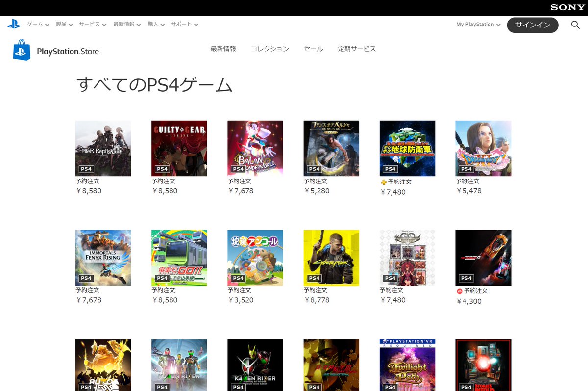Open the My PlayStation dropdown
The height and width of the screenshot is (391, 588).
click(x=478, y=24)
